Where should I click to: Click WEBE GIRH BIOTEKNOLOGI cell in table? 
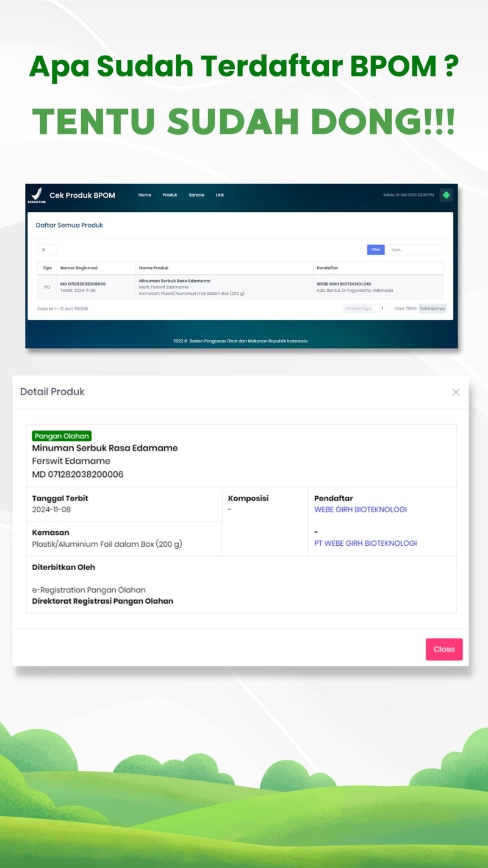tap(343, 284)
